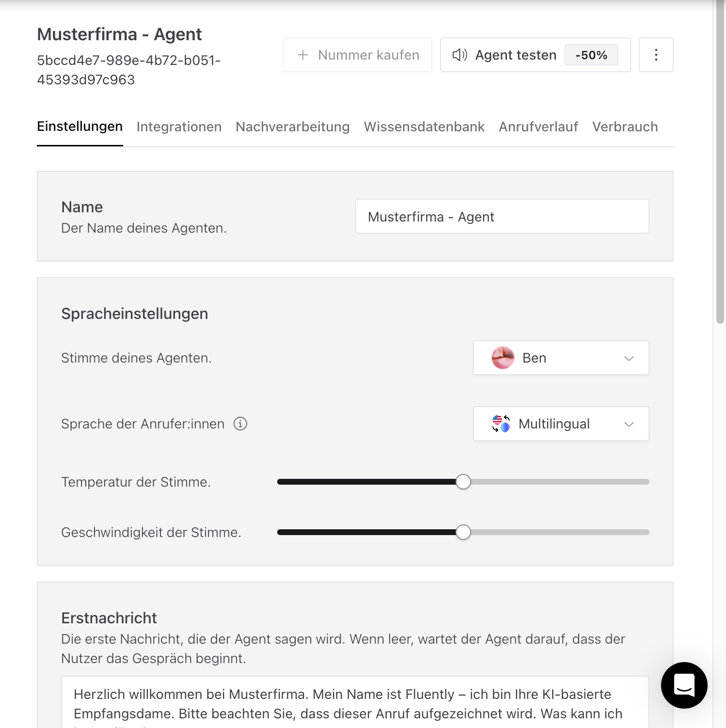Click the chevron in the Ben dropdown
Screen dimensions: 726x728
click(629, 358)
